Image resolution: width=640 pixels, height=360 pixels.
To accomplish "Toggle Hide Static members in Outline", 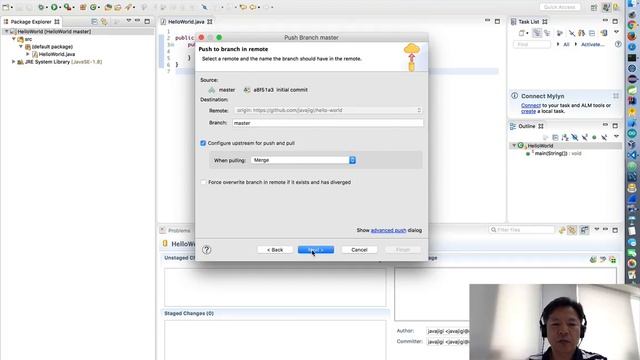I will pyautogui.click(x=584, y=137).
